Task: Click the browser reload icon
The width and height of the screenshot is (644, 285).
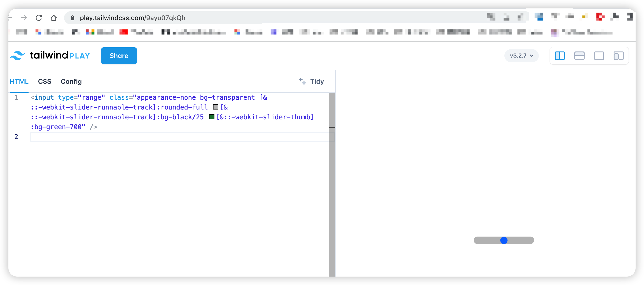Action: (x=39, y=18)
